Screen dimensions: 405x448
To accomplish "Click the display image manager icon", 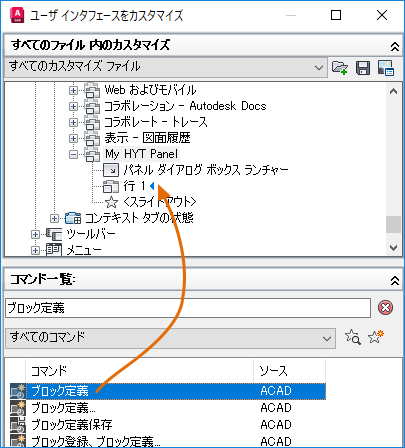I will (386, 68).
